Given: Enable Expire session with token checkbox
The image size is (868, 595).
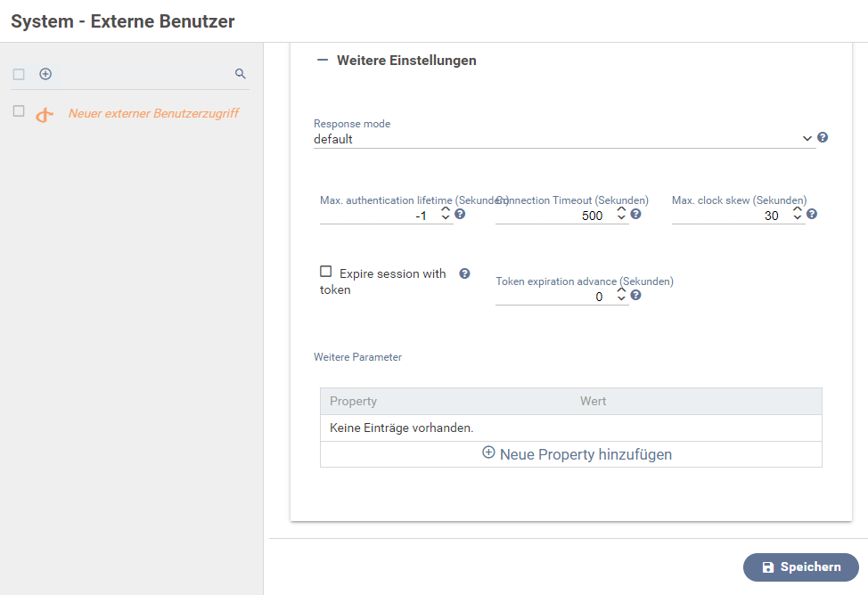Looking at the screenshot, I should coord(326,272).
